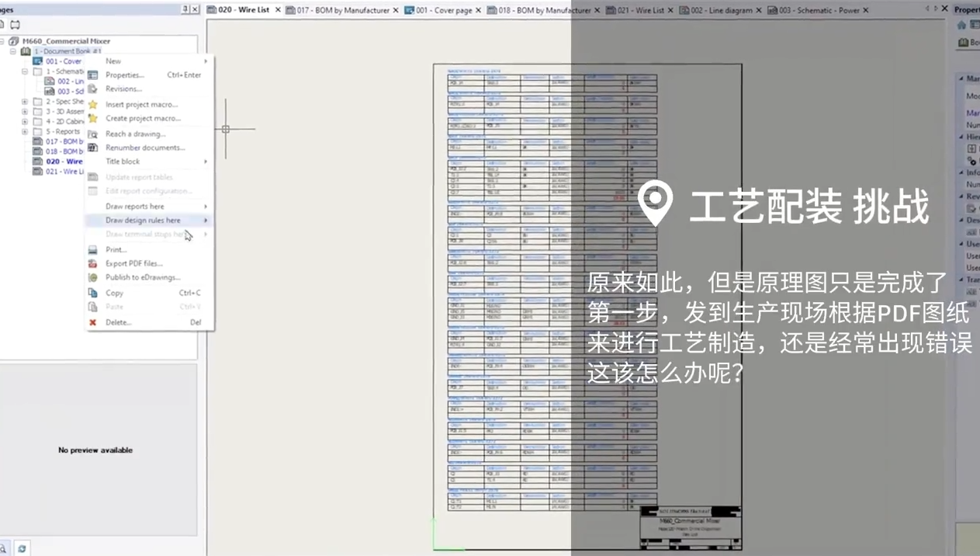This screenshot has height=556, width=980.
Task: Click the red Delete icon in menu
Action: (x=92, y=322)
